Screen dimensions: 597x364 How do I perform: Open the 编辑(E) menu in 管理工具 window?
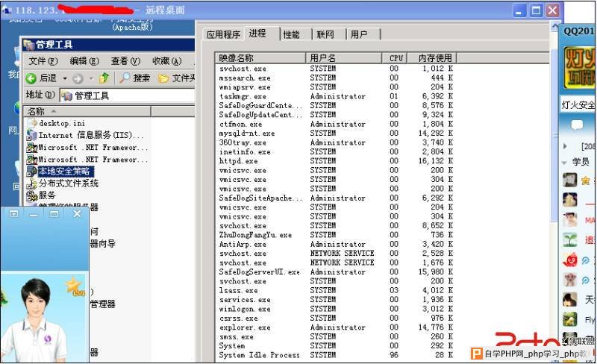pos(84,61)
